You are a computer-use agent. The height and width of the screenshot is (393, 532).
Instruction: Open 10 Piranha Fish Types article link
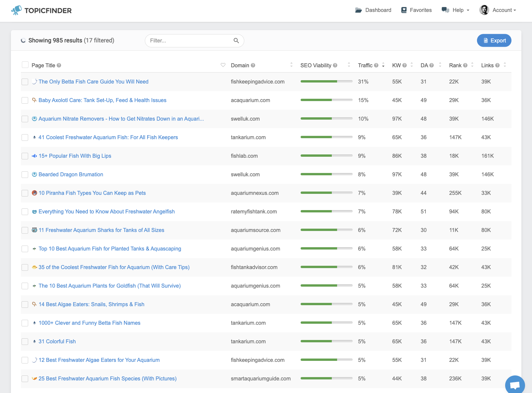92,193
